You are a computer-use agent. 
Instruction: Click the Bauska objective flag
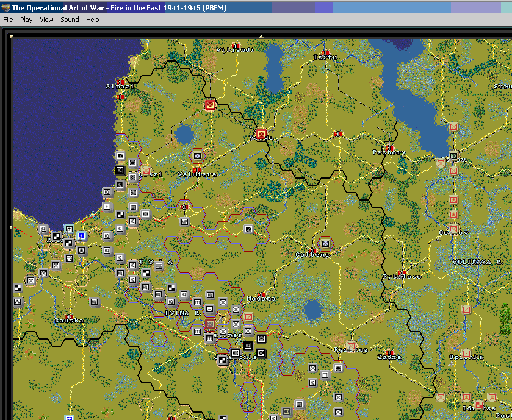click(69, 316)
